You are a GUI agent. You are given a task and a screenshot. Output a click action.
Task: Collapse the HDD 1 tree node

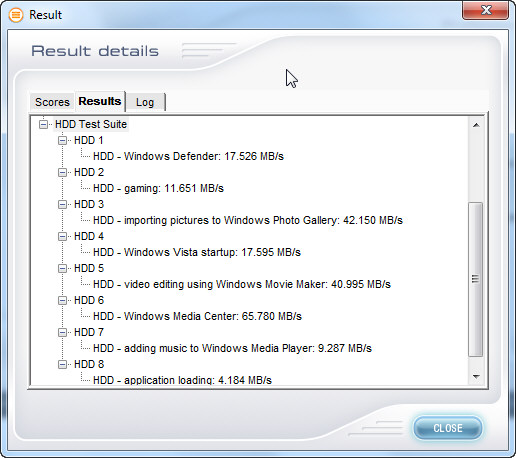coord(62,140)
